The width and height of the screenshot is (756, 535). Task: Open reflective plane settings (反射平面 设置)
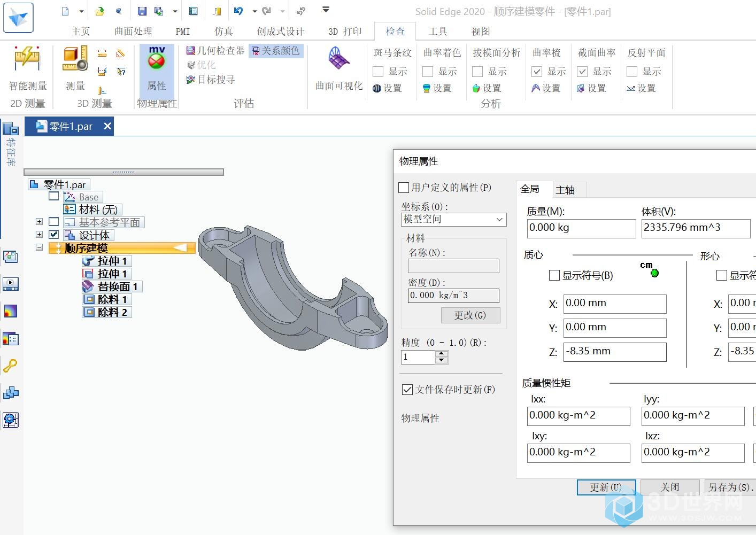click(x=641, y=88)
